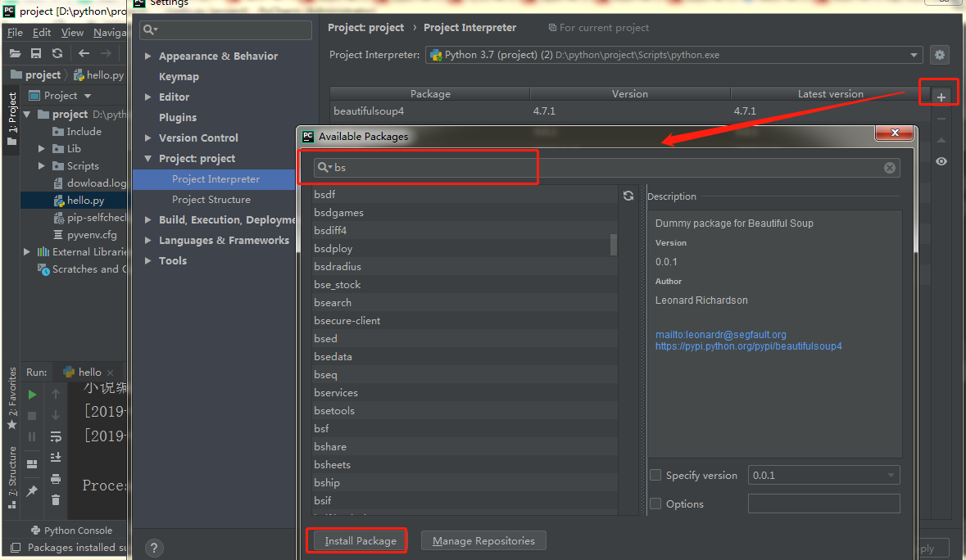Viewport: 966px width, 560px height.
Task: Click the down arrow icon in Run panel
Action: click(x=56, y=415)
